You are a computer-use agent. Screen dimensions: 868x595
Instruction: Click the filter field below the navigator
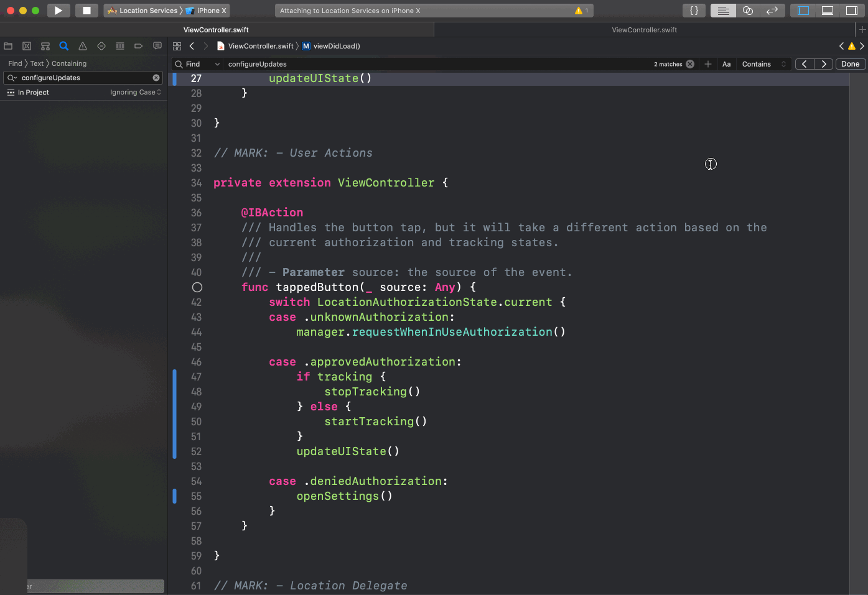96,586
